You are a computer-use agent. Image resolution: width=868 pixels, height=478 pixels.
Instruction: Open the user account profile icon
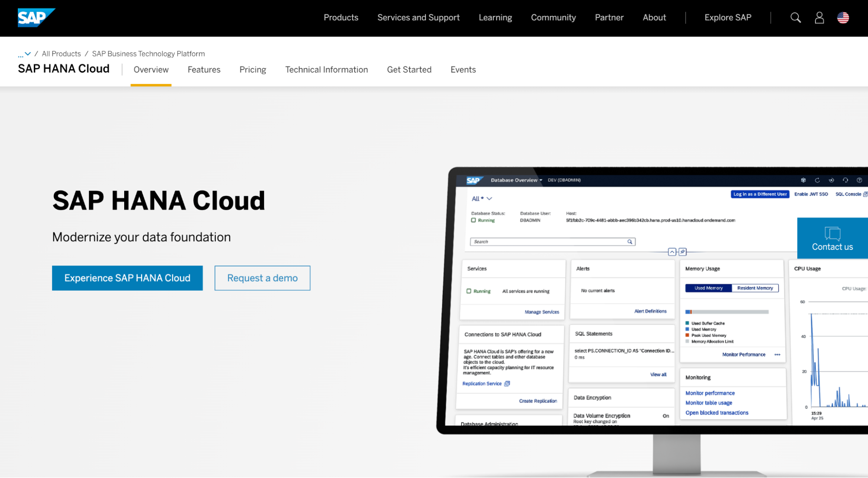pyautogui.click(x=819, y=18)
